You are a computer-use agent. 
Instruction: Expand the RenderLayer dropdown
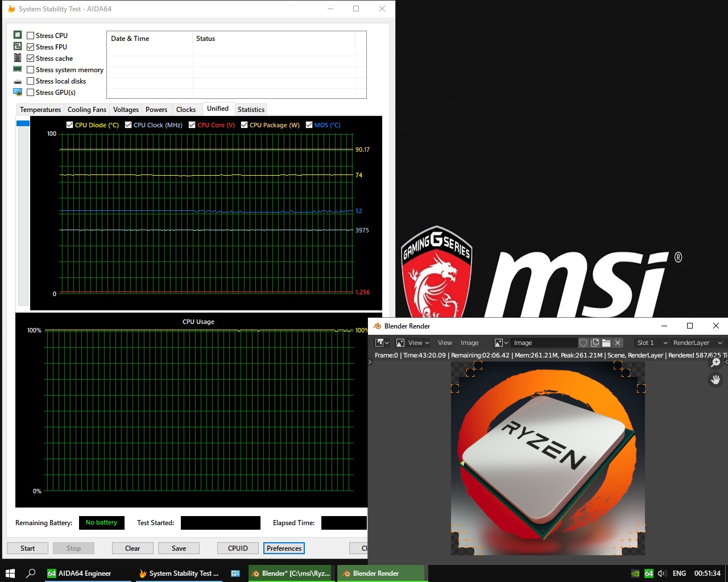pyautogui.click(x=697, y=343)
